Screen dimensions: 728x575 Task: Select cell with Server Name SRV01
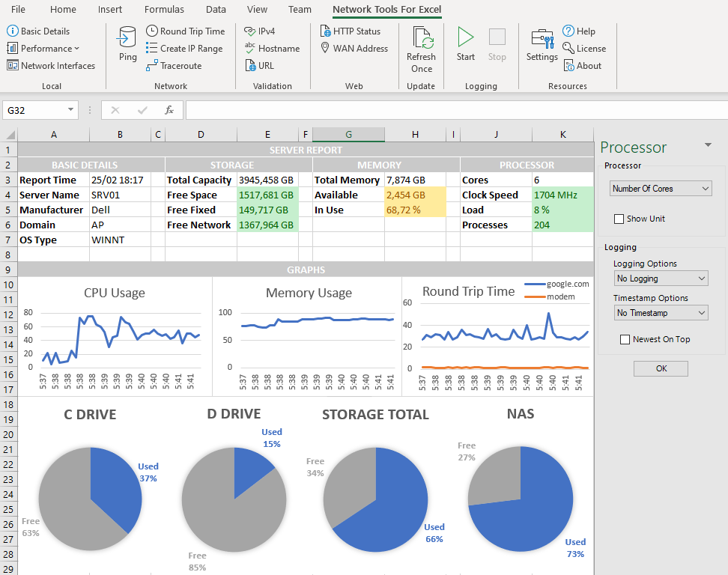tap(120, 195)
